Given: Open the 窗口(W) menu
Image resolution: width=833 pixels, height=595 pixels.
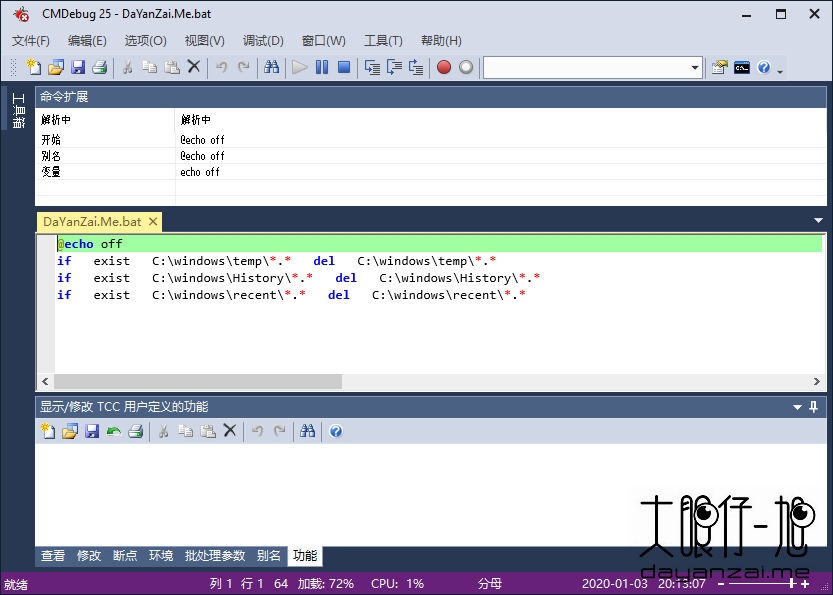Looking at the screenshot, I should 324,41.
